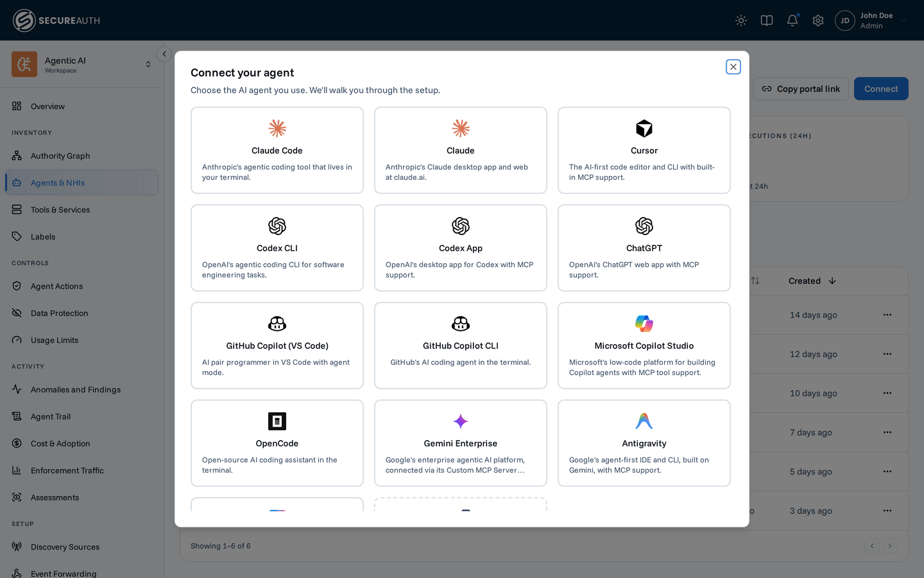Expand the John Doe user menu

tap(871, 21)
